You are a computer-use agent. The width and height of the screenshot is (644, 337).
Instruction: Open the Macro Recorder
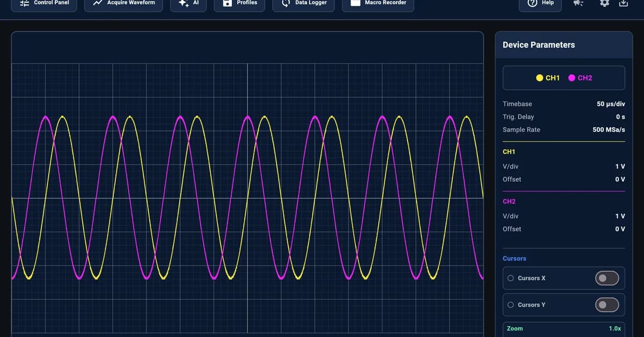378,3
